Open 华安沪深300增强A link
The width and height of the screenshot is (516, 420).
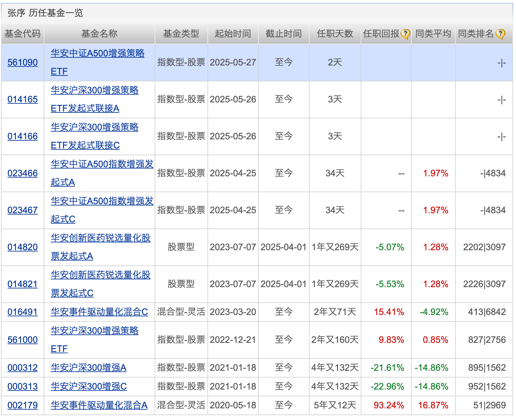tap(88, 368)
